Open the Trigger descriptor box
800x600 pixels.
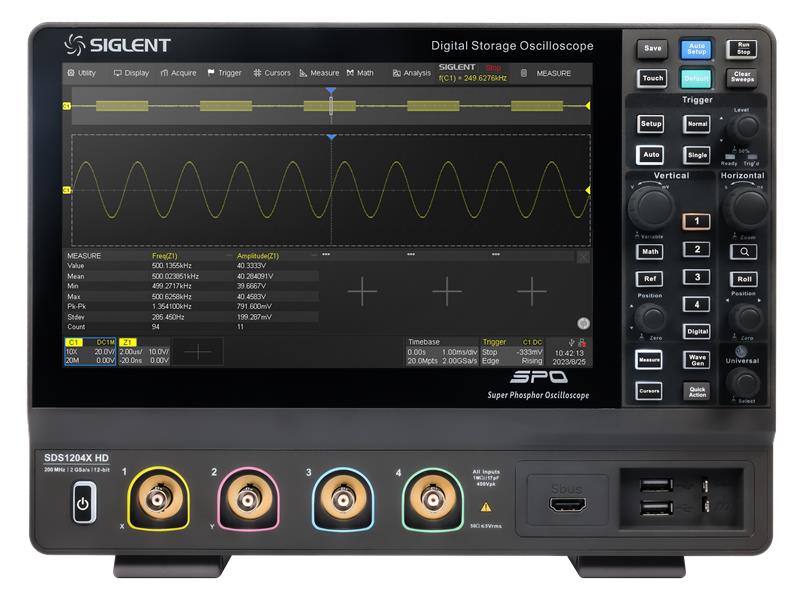[512, 352]
